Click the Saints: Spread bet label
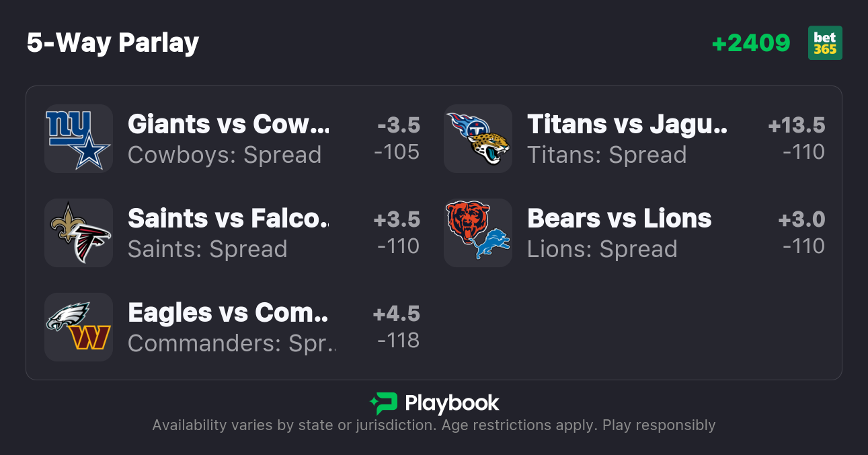Screen dimensions: 868x455 point(207,250)
